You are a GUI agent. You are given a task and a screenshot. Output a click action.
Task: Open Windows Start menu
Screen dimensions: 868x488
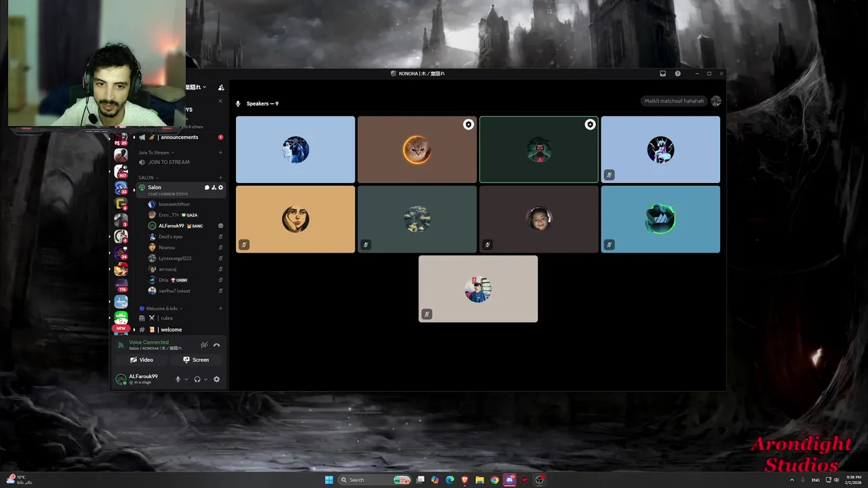pos(329,480)
